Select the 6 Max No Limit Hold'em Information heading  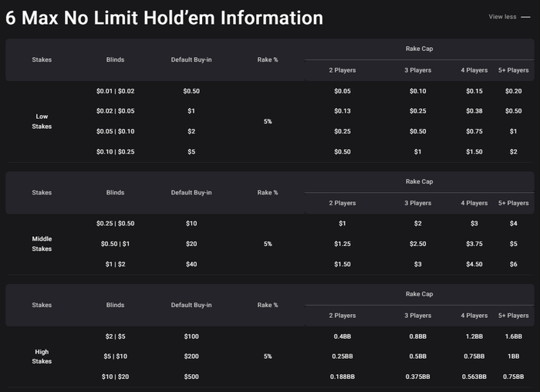pos(164,18)
